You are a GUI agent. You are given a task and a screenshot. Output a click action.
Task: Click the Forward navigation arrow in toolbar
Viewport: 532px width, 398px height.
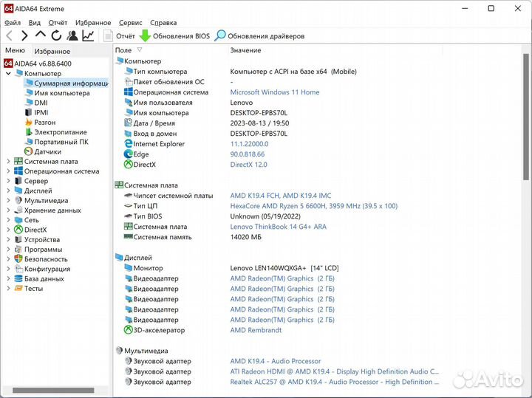(24, 35)
